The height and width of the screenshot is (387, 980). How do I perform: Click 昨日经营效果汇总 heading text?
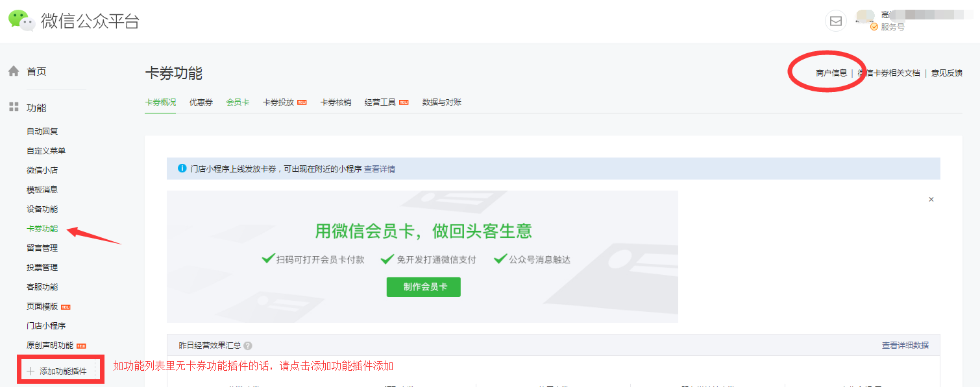click(210, 346)
